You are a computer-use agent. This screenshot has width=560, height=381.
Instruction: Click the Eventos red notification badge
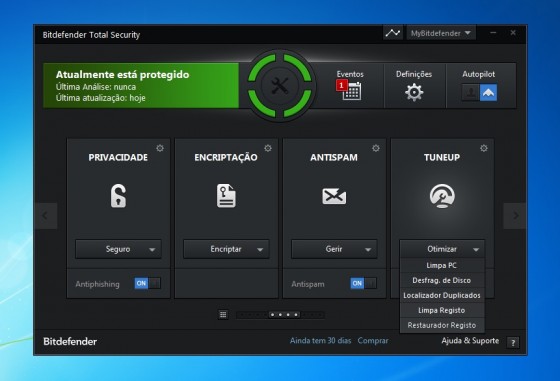341,85
